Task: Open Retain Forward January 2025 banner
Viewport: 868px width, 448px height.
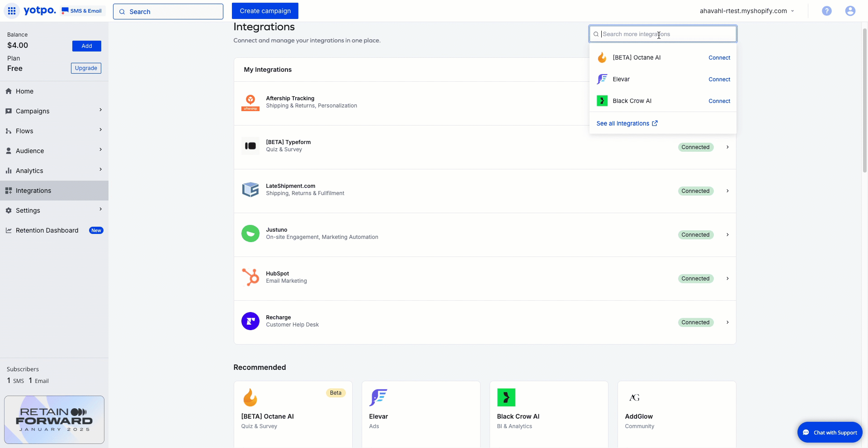Action: tap(54, 420)
